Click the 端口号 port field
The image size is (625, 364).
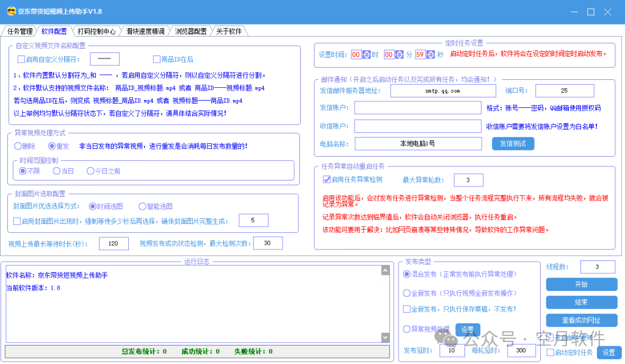565,91
